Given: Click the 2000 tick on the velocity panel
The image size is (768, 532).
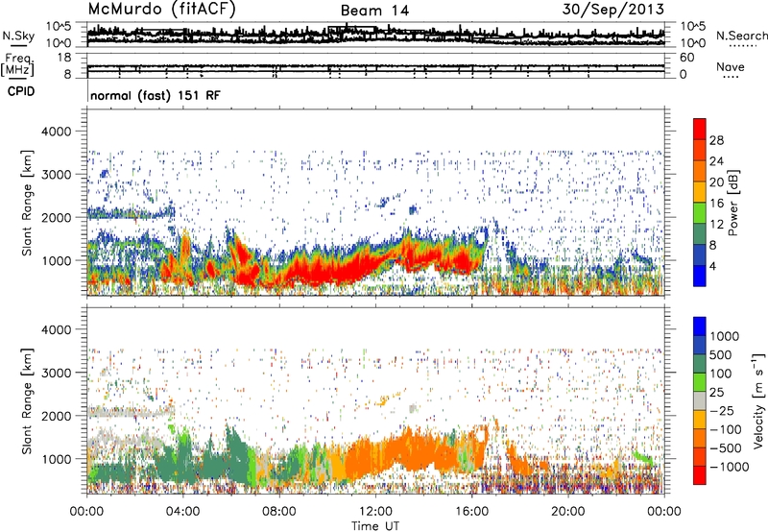Looking at the screenshot, I should (x=59, y=416).
